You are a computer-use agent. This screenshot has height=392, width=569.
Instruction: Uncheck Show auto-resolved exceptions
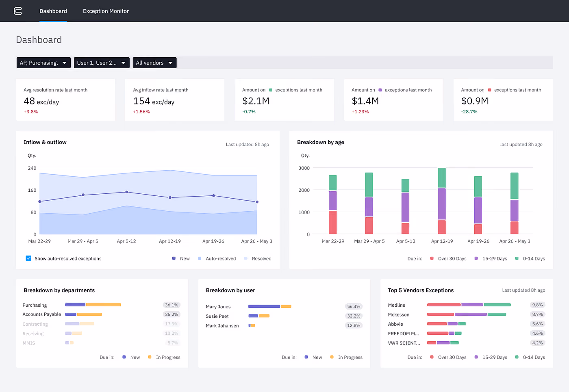(x=28, y=258)
